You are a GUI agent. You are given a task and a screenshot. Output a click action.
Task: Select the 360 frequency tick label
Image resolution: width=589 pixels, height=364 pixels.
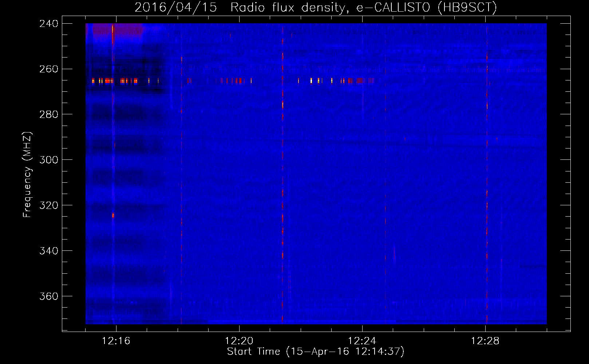pos(49,297)
